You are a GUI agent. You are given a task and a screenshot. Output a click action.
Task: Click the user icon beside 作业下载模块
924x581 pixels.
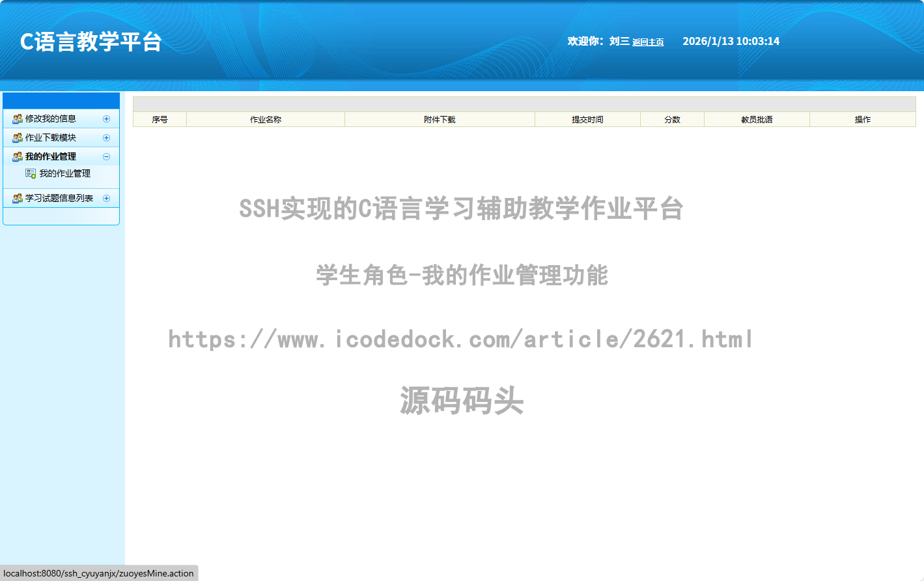(18, 138)
